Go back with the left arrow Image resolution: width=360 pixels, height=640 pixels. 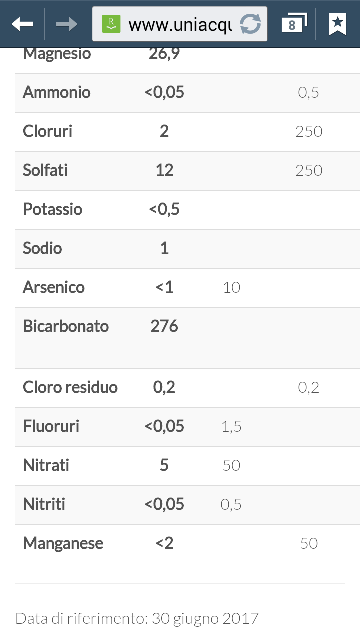point(22,24)
